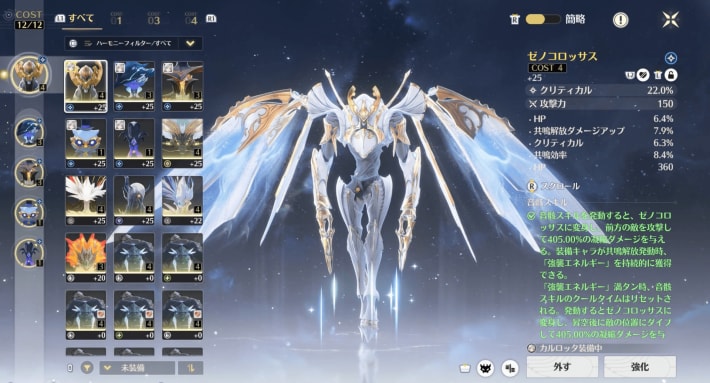Toggle the 簡略 simplified view switch
Screen dimensions: 710x383
pyautogui.click(x=542, y=19)
